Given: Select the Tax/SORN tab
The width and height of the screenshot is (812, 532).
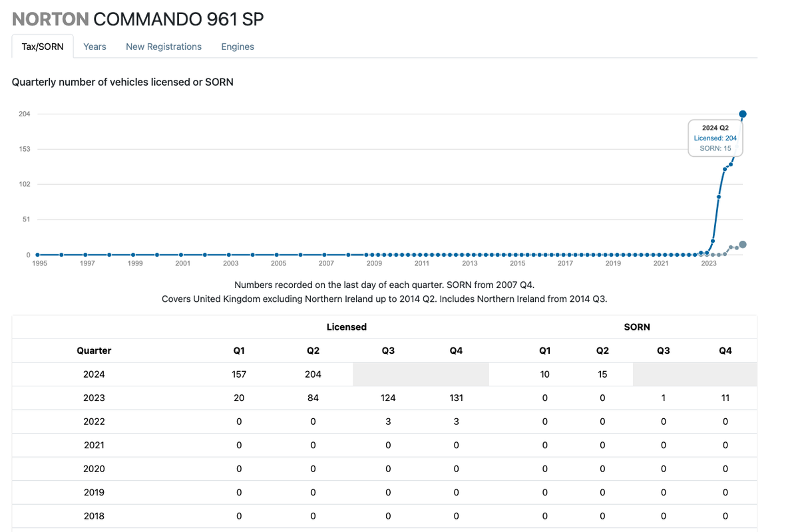Looking at the screenshot, I should (43, 47).
